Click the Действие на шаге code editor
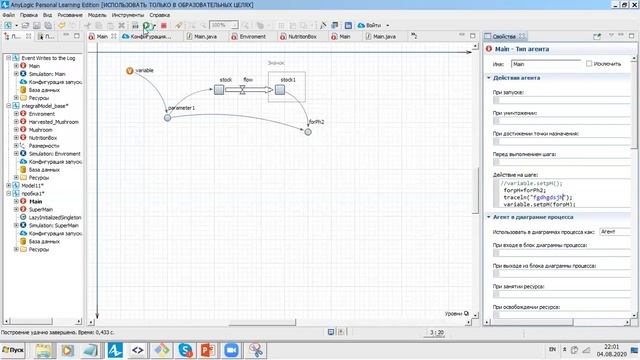This screenshot has width=640, height=360. tap(563, 193)
